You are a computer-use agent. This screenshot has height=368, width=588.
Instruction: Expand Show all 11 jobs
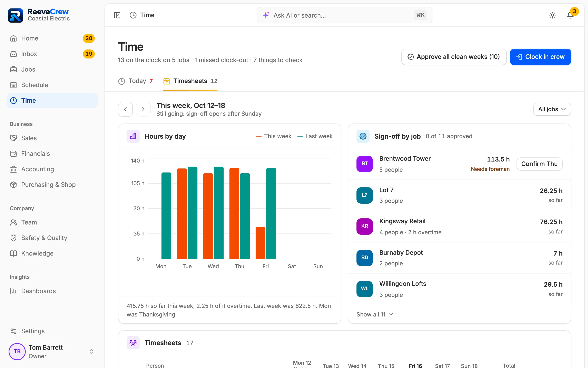[375, 314]
